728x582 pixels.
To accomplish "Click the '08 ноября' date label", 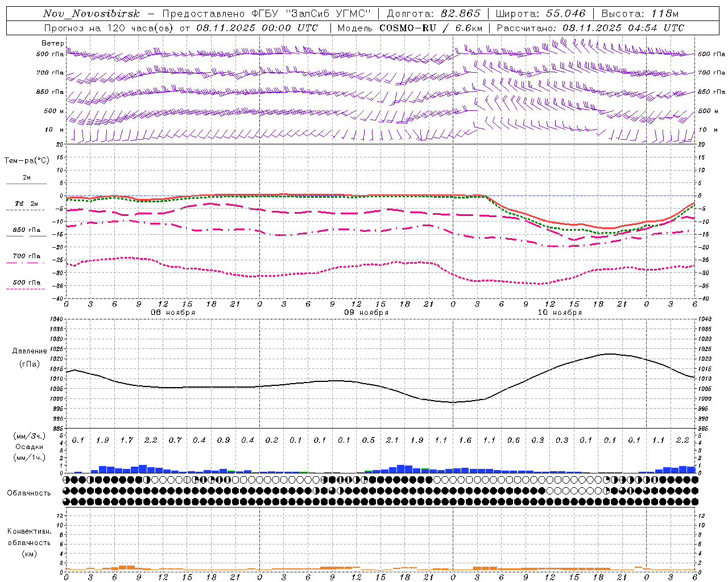I will click(173, 313).
